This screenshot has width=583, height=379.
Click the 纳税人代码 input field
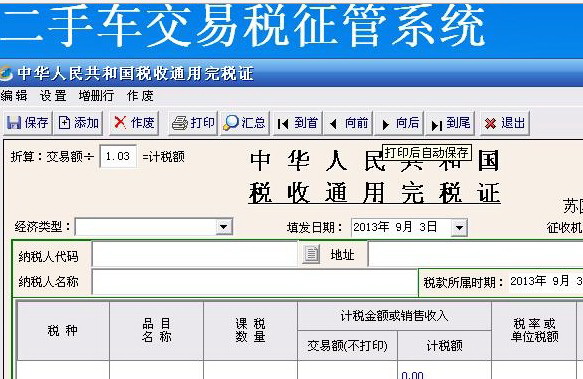click(195, 254)
